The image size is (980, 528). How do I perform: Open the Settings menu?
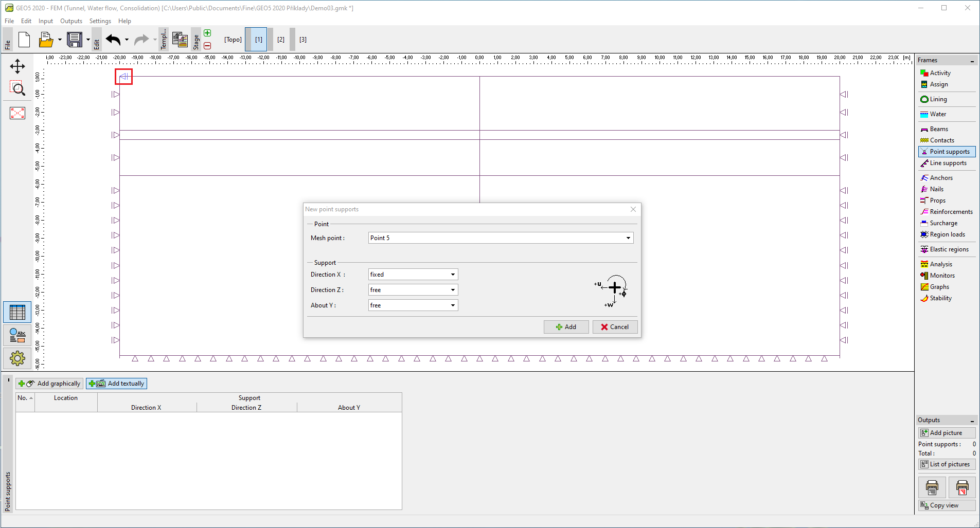point(100,21)
